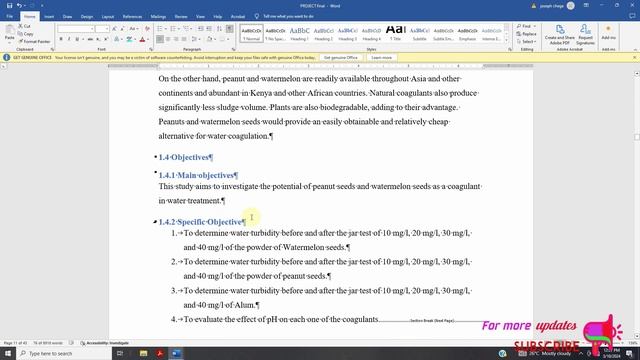Shrink font size with the smaller A icon

pos(122,29)
